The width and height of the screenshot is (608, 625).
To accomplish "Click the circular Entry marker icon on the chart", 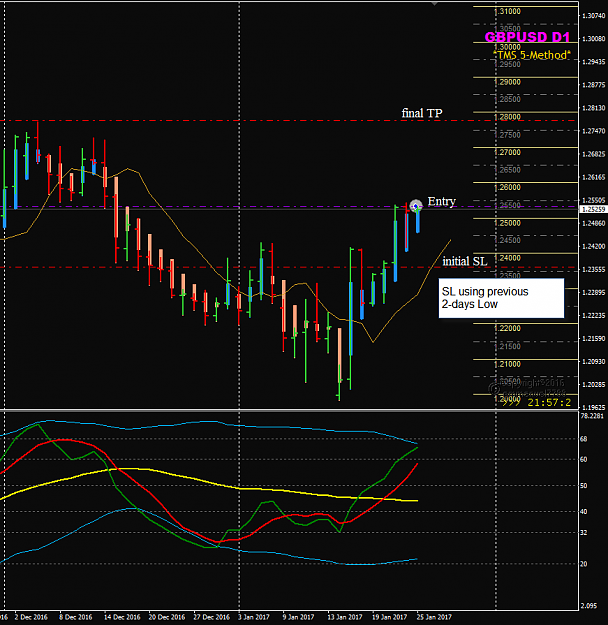I will point(416,206).
